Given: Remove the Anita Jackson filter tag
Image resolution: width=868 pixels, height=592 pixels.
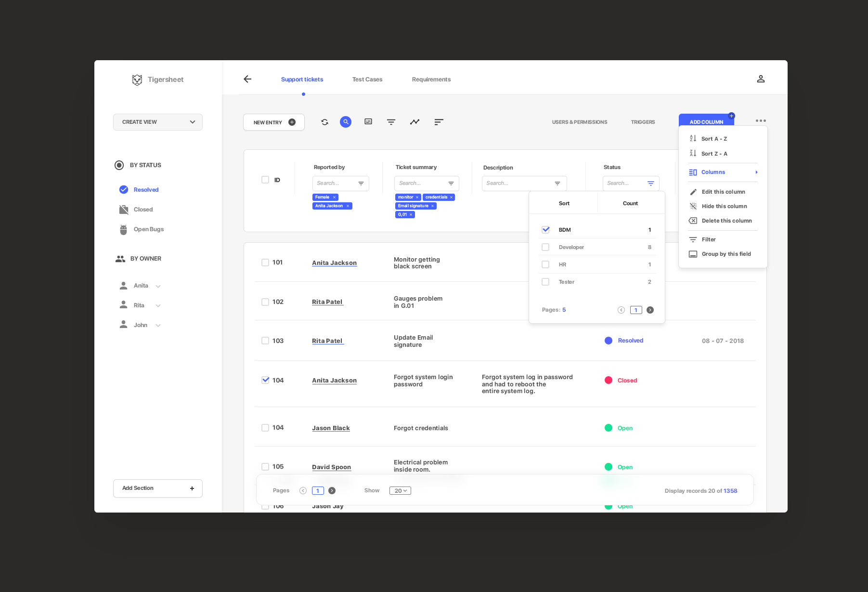Looking at the screenshot, I should click(x=348, y=206).
